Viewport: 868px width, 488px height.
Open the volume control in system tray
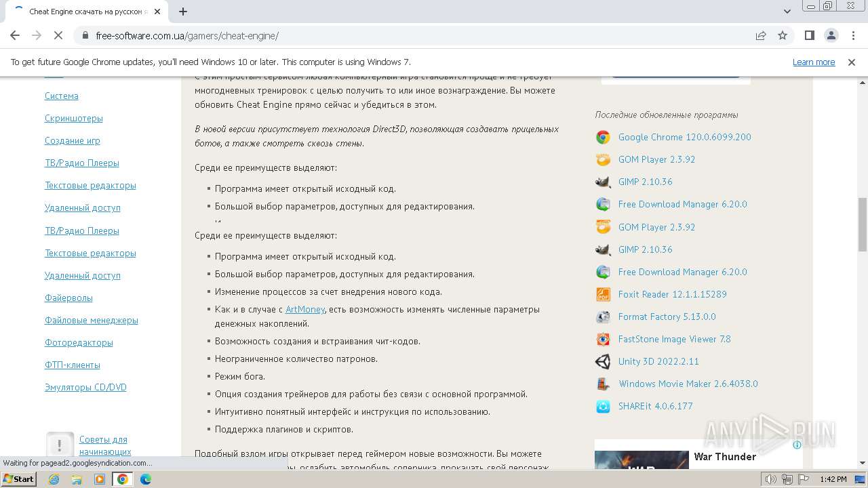coord(771,479)
